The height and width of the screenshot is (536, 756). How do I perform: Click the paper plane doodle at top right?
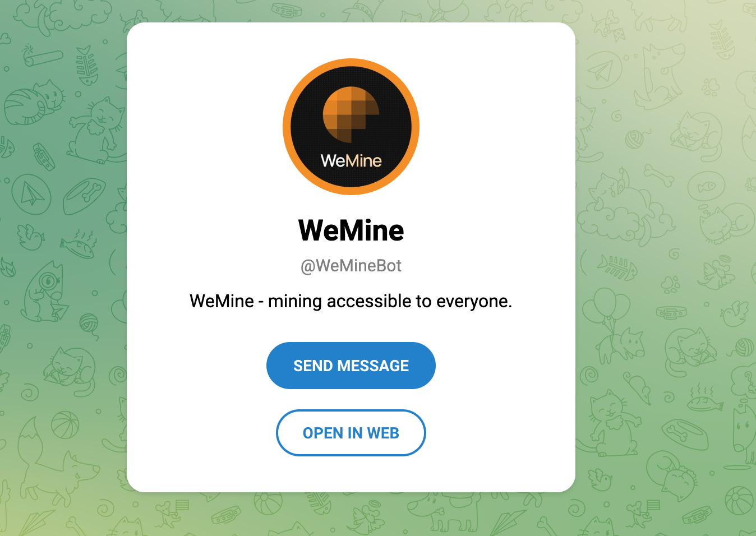pyautogui.click(x=603, y=71)
